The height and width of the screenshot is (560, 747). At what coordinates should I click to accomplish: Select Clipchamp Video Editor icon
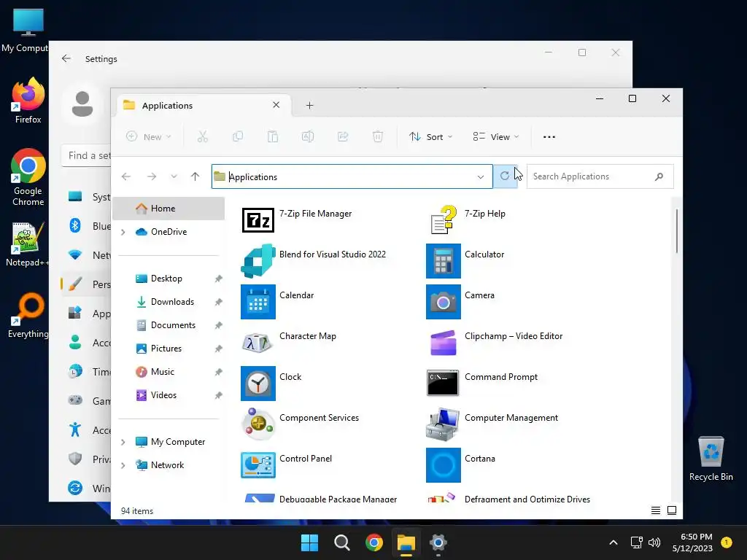click(443, 343)
